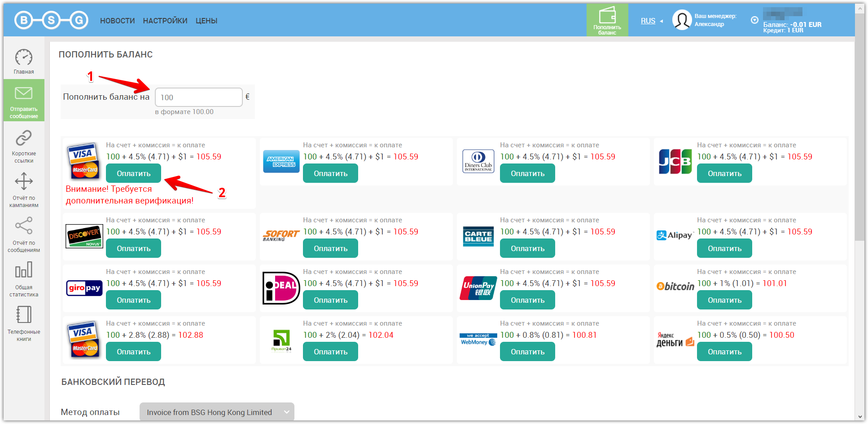
Task: Open Короткие ссылки chain icon
Action: [24, 138]
